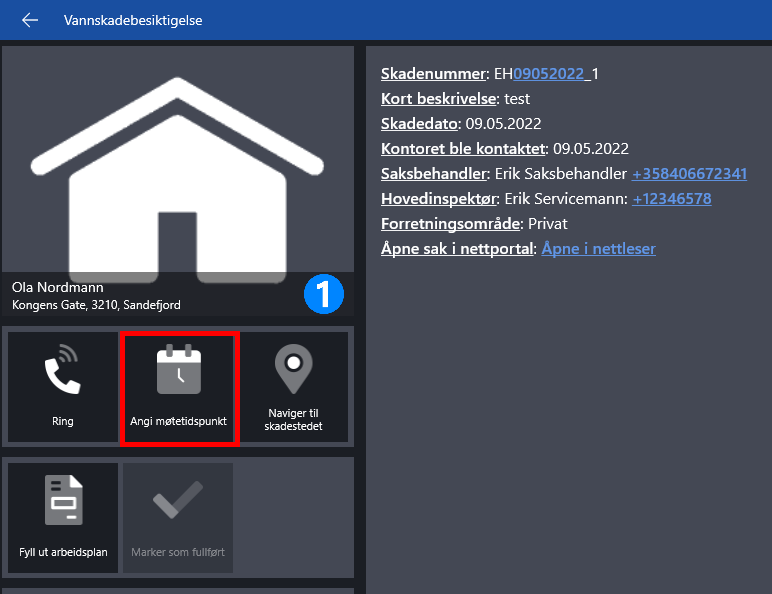Screen dimensions: 772x594
Task: Go back using the arrow icon
Action: pos(30,20)
